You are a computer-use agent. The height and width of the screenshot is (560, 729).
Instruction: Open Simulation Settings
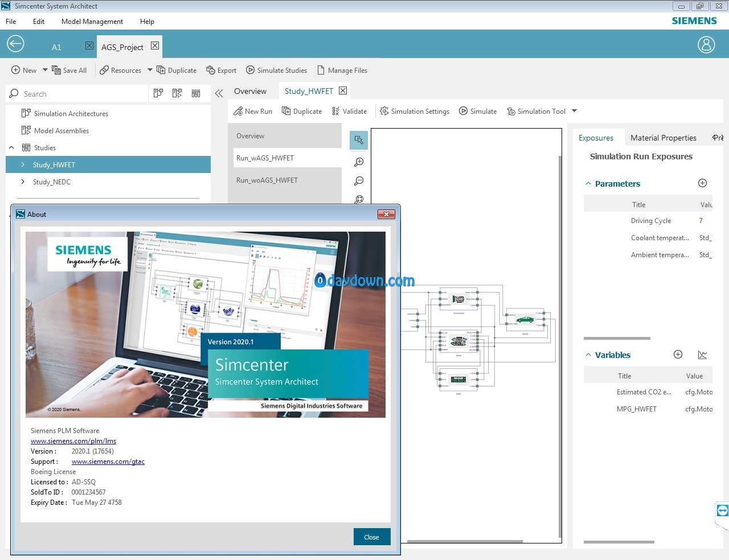415,111
